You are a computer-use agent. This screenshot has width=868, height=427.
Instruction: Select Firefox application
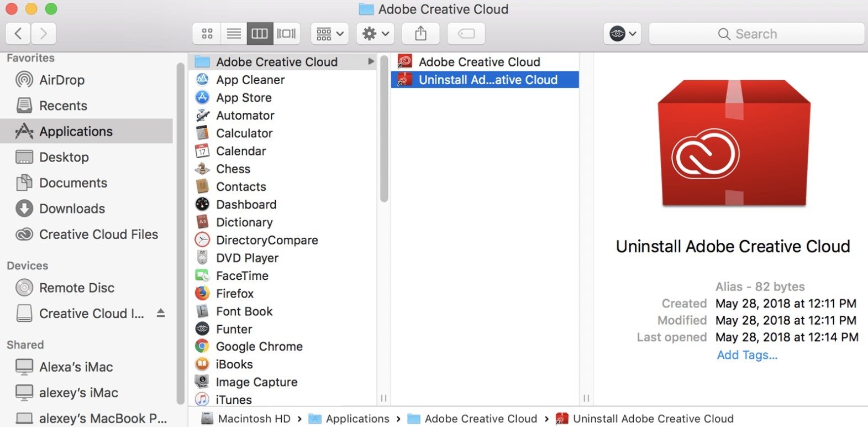(283, 293)
